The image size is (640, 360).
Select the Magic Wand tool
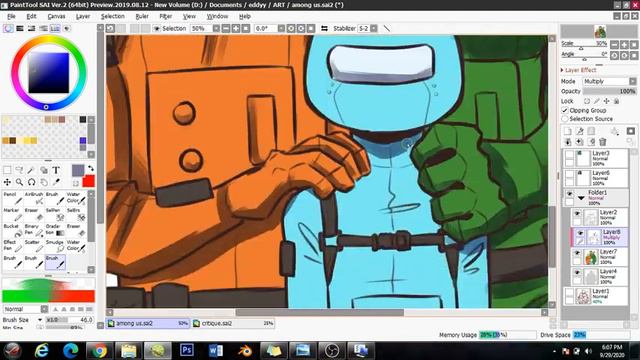point(31,170)
